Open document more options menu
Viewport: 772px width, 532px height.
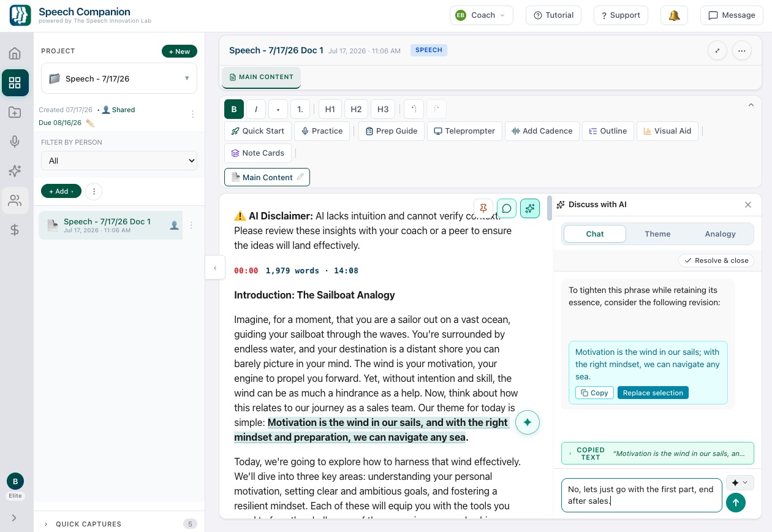click(742, 51)
